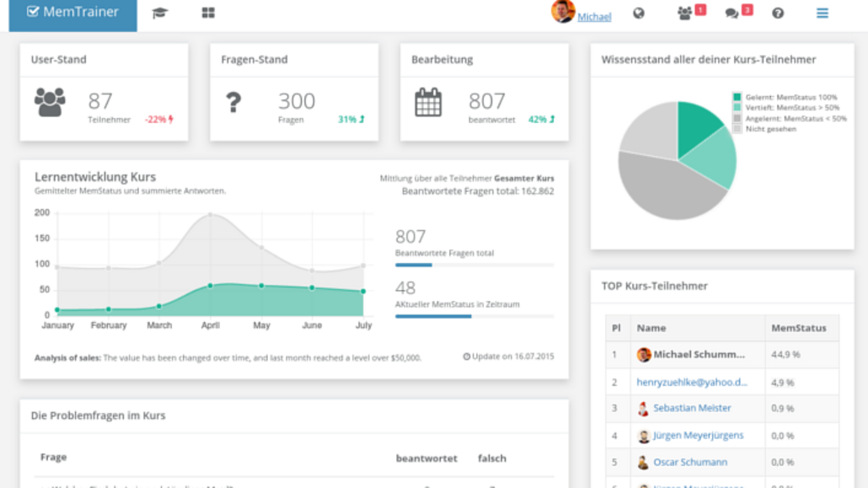Open the graduation cap courses icon
The height and width of the screenshot is (488, 868).
click(x=159, y=13)
